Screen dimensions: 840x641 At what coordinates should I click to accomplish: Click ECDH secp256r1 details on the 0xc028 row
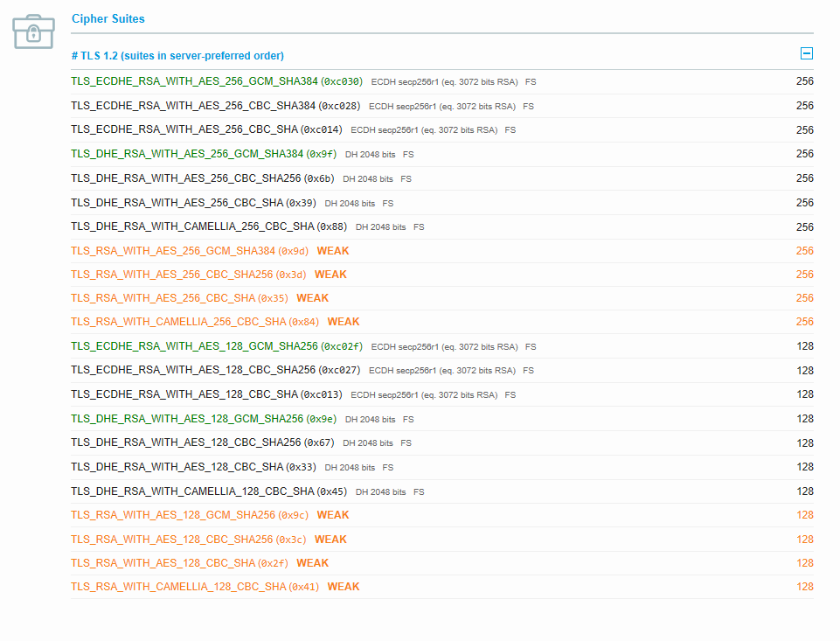[x=442, y=107]
